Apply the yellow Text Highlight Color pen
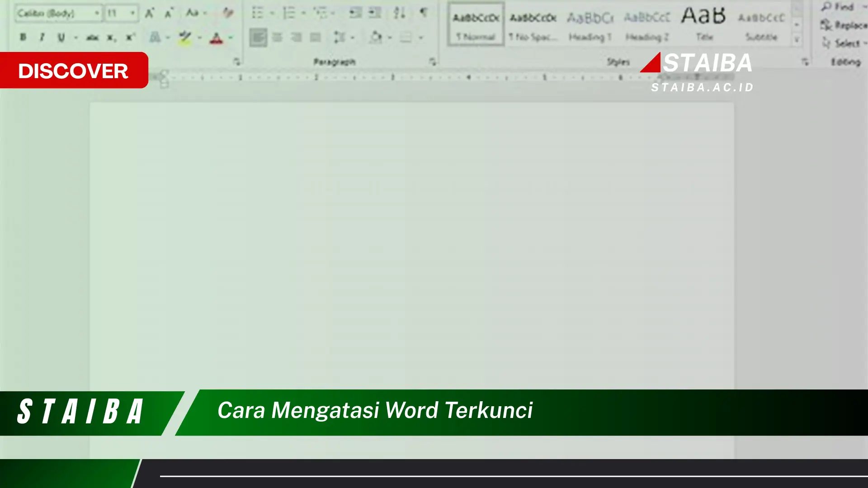Viewport: 868px width, 488px height. [x=185, y=37]
